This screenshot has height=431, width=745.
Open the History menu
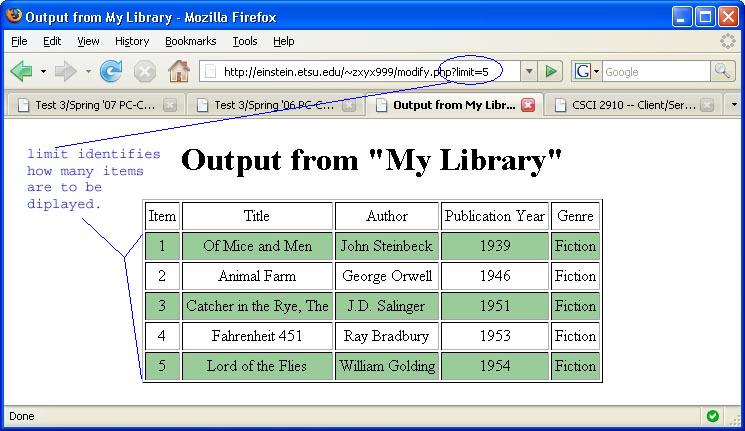132,41
